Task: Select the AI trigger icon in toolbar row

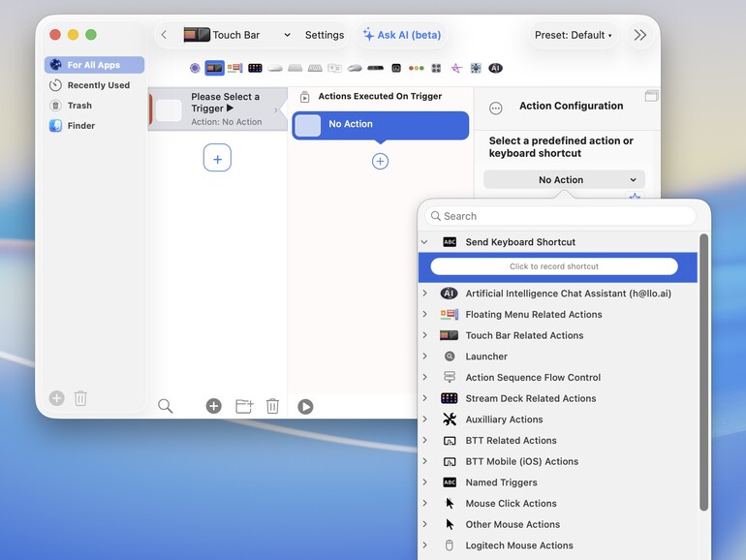Action: (x=496, y=68)
